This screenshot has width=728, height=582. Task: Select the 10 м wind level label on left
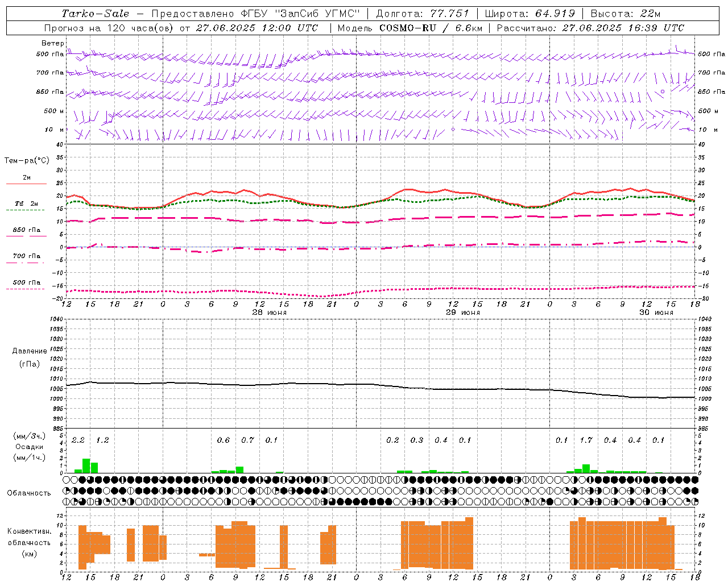[x=55, y=130]
